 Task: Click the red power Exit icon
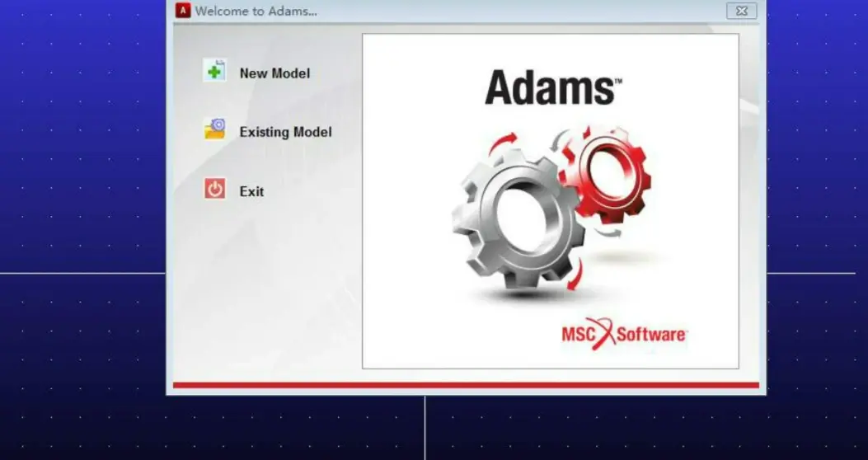(x=215, y=189)
